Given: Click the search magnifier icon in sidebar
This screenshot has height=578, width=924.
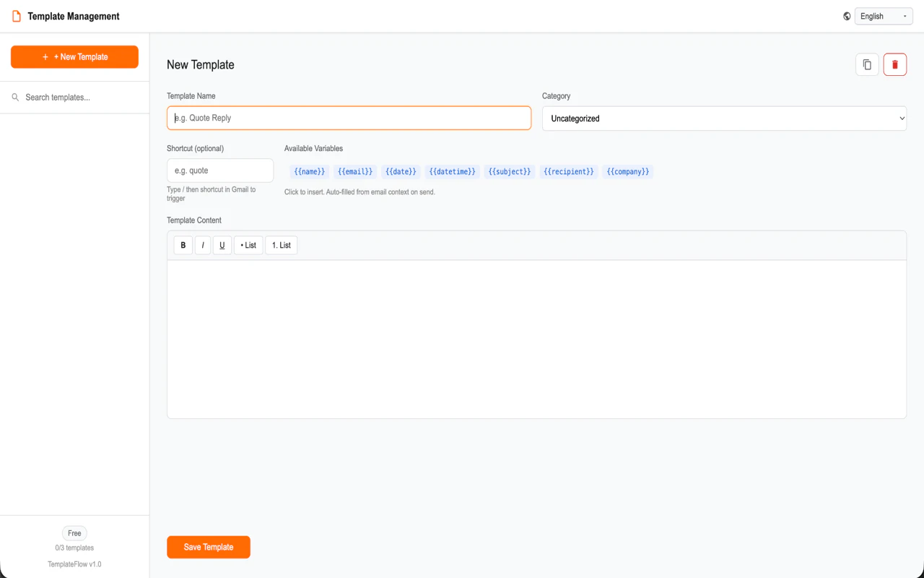Looking at the screenshot, I should [15, 97].
